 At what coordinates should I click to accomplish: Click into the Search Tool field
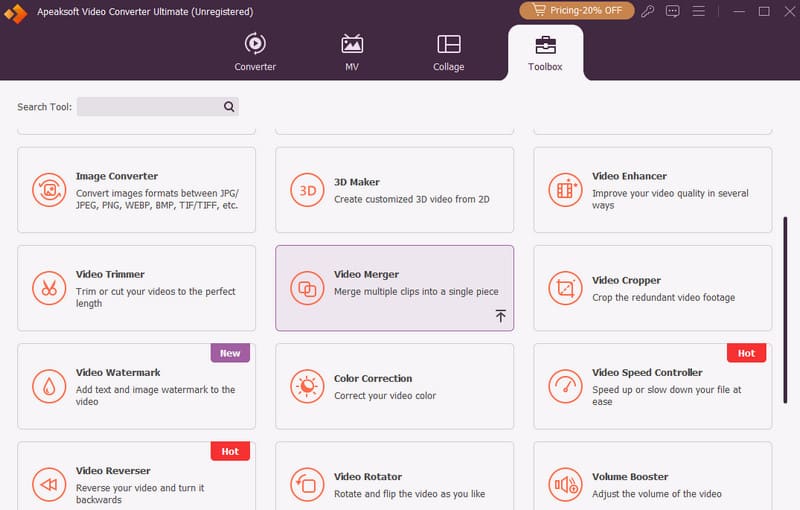pos(148,107)
